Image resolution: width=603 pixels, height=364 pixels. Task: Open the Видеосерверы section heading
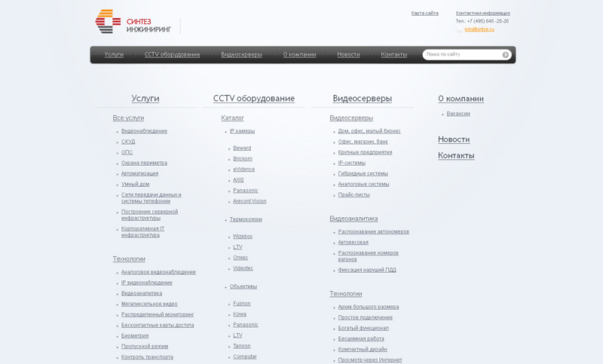pyautogui.click(x=363, y=99)
